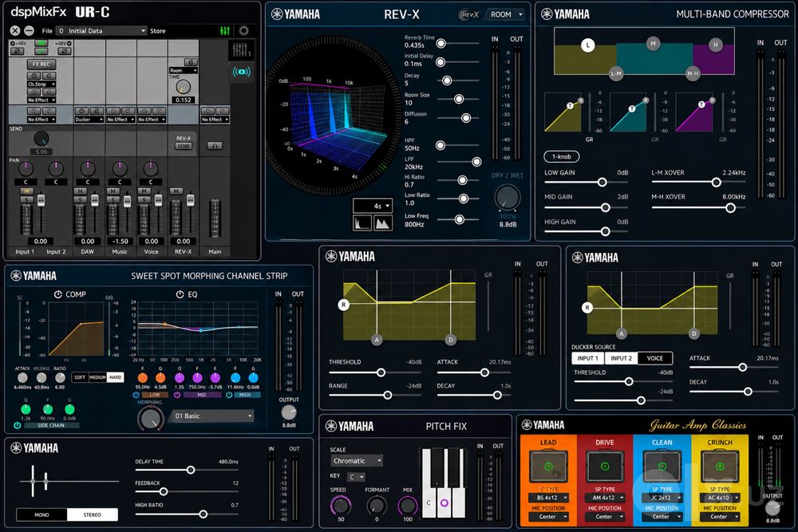This screenshot has height=532, width=798.
Task: Click the REV-X filled waveform view icon
Action: [x=383, y=223]
